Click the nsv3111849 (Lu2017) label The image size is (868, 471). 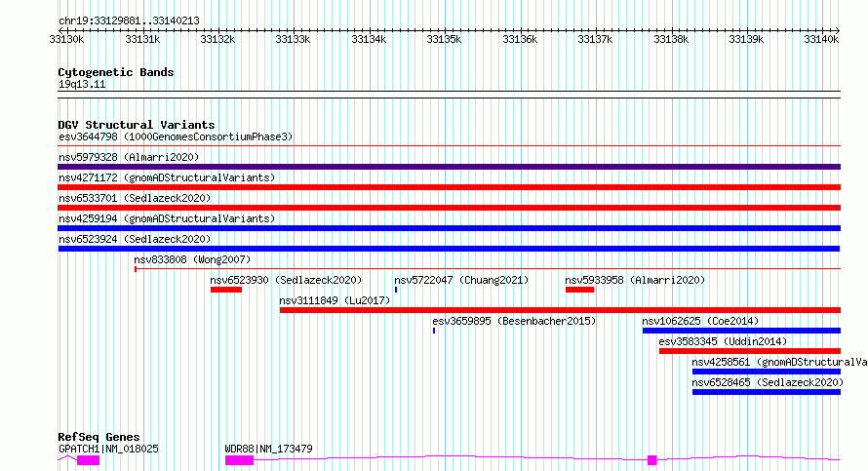tap(335, 300)
